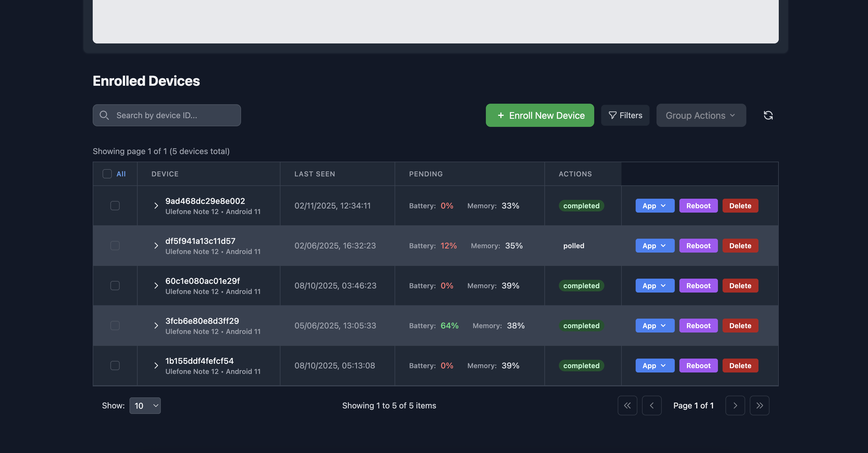
Task: Click the previous page arrow
Action: 652,405
